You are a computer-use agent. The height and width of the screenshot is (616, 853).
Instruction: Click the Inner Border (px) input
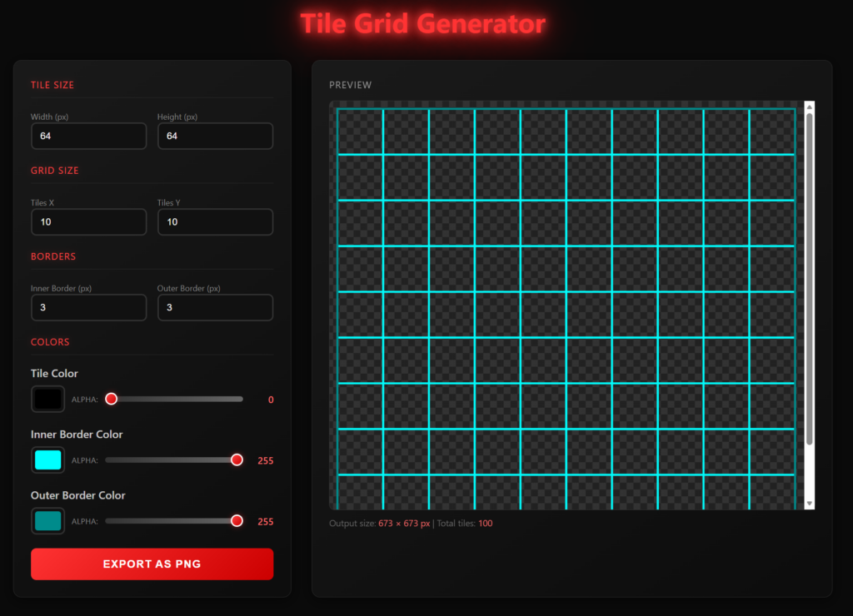(88, 307)
